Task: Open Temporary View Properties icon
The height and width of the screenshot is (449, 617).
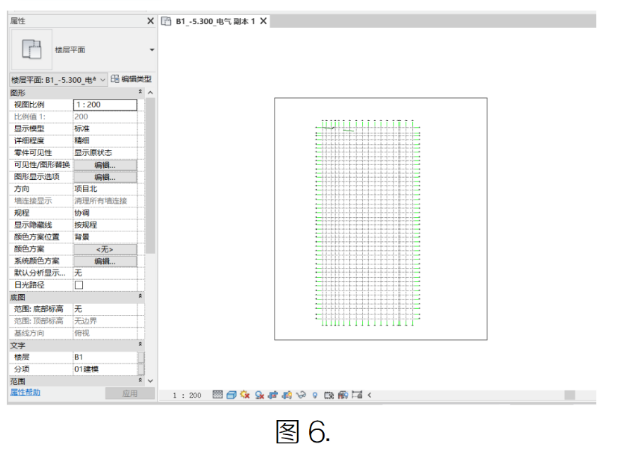Action: pyautogui.click(x=329, y=395)
